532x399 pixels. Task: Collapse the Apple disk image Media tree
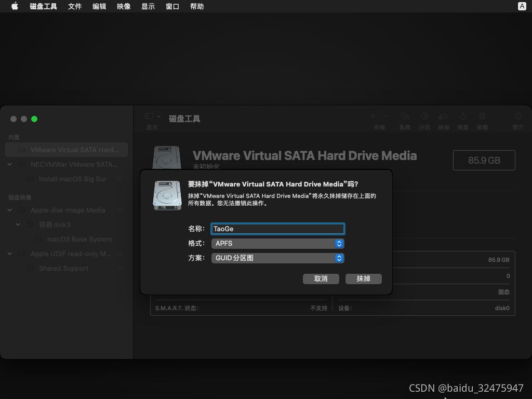[10, 210]
